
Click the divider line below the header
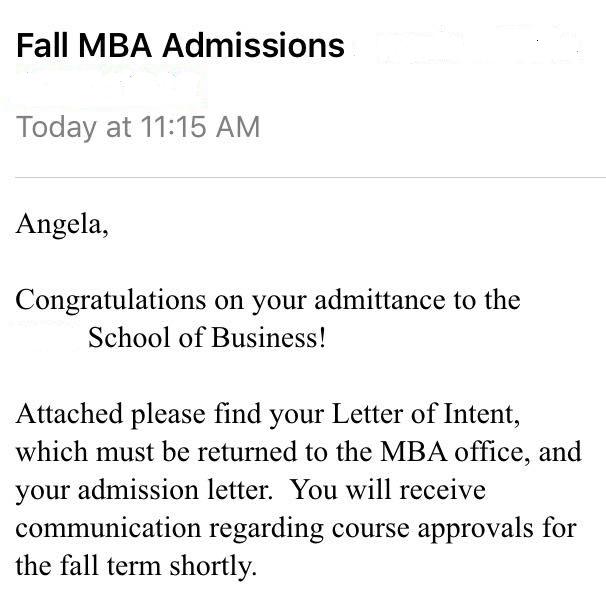pyautogui.click(x=310, y=178)
